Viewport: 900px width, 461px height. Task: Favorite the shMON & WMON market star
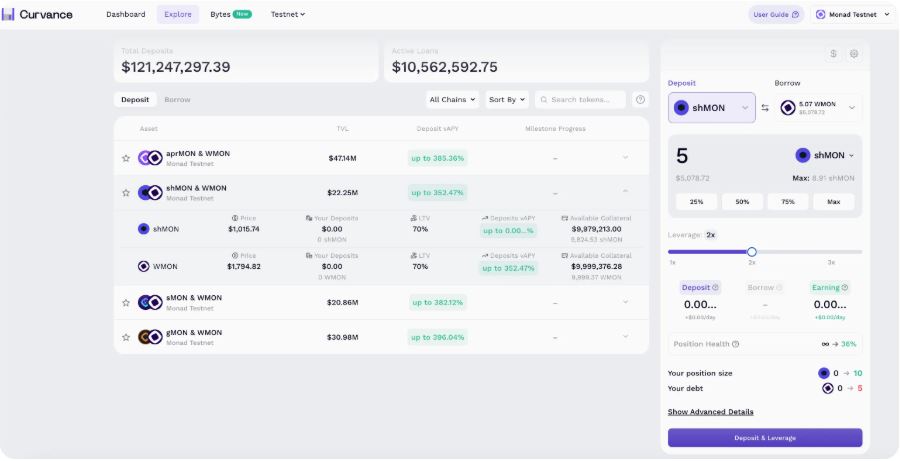126,193
